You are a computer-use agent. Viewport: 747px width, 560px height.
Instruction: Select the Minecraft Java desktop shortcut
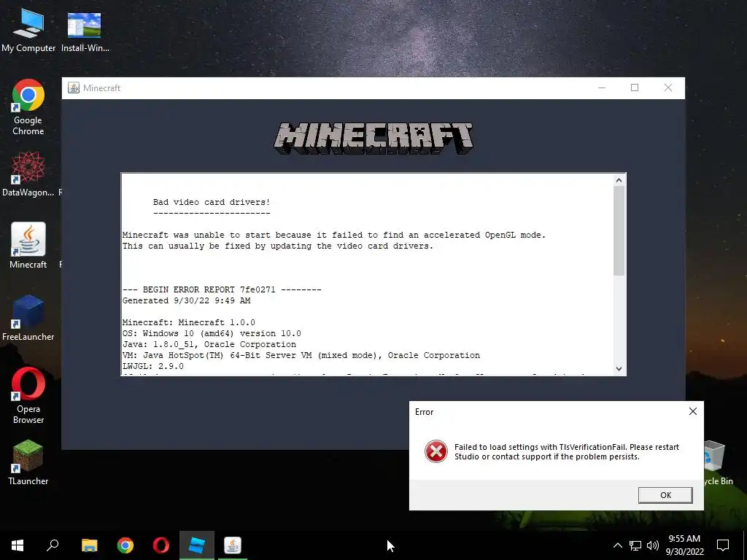[28, 246]
